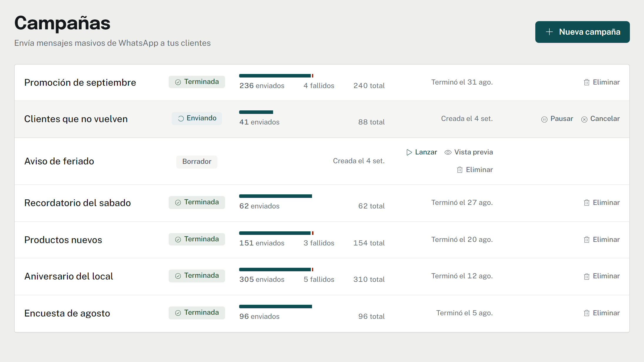
Task: Click the Enviando status badge
Action: pyautogui.click(x=197, y=118)
